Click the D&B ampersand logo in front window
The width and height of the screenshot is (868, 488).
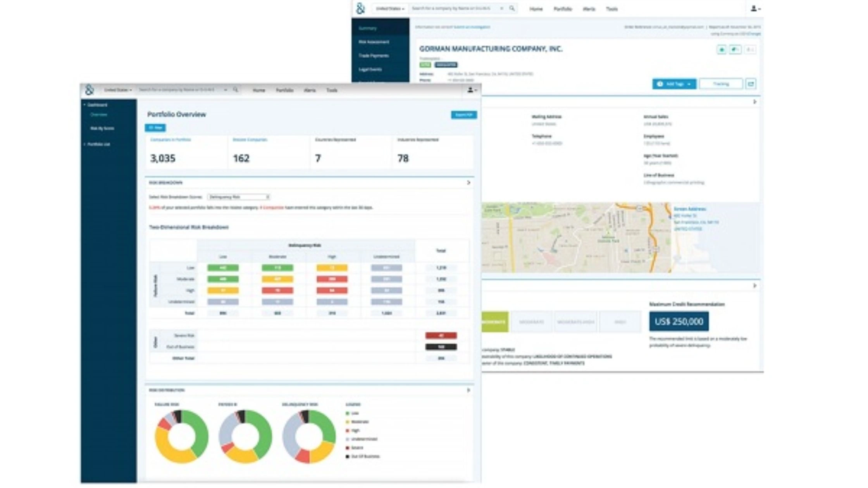[x=90, y=90]
